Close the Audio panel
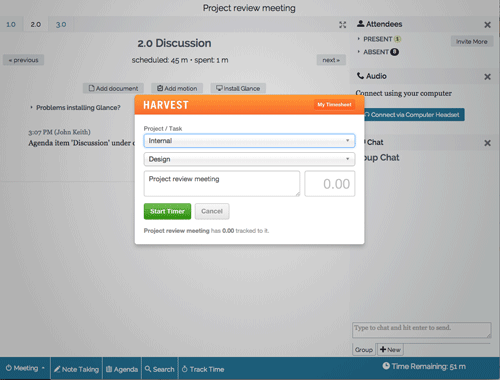This screenshot has width=500, height=380. click(x=487, y=77)
